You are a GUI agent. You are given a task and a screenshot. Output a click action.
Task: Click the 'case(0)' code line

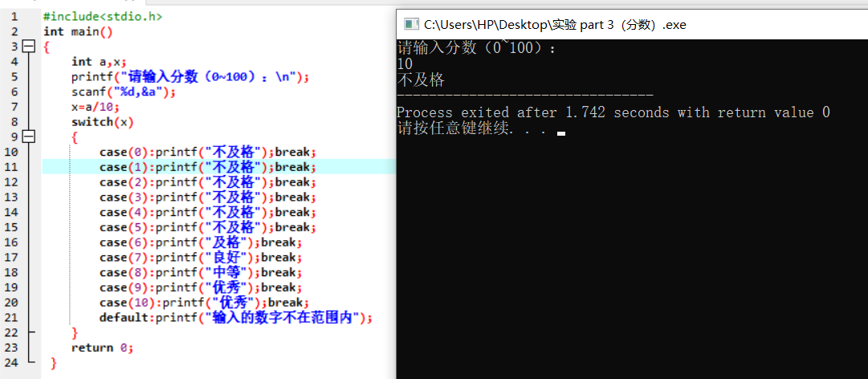coord(208,152)
